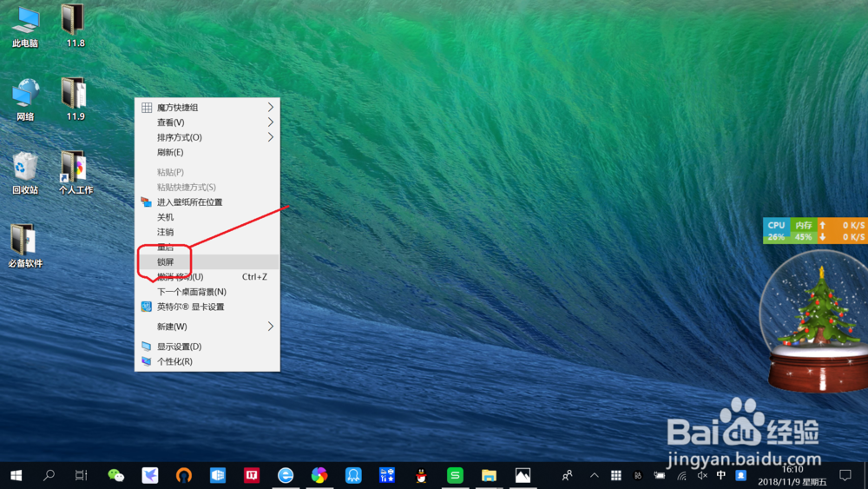Open the Photos app in taskbar

click(523, 475)
